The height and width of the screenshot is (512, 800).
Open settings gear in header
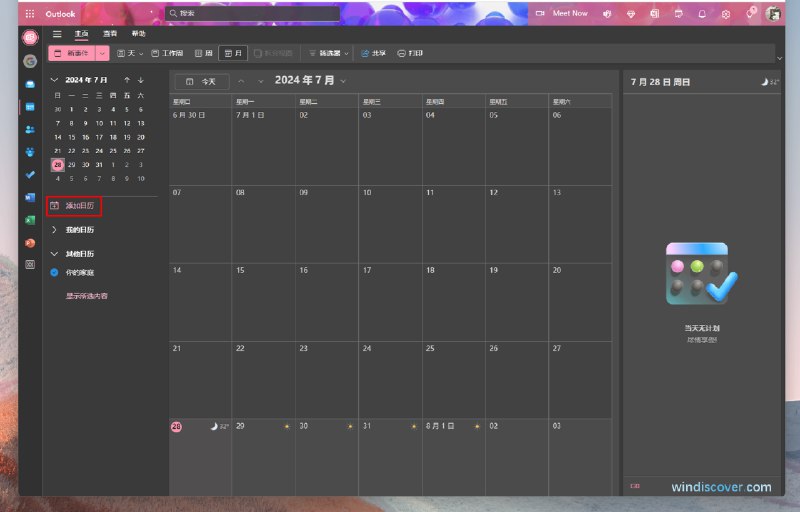(x=726, y=14)
